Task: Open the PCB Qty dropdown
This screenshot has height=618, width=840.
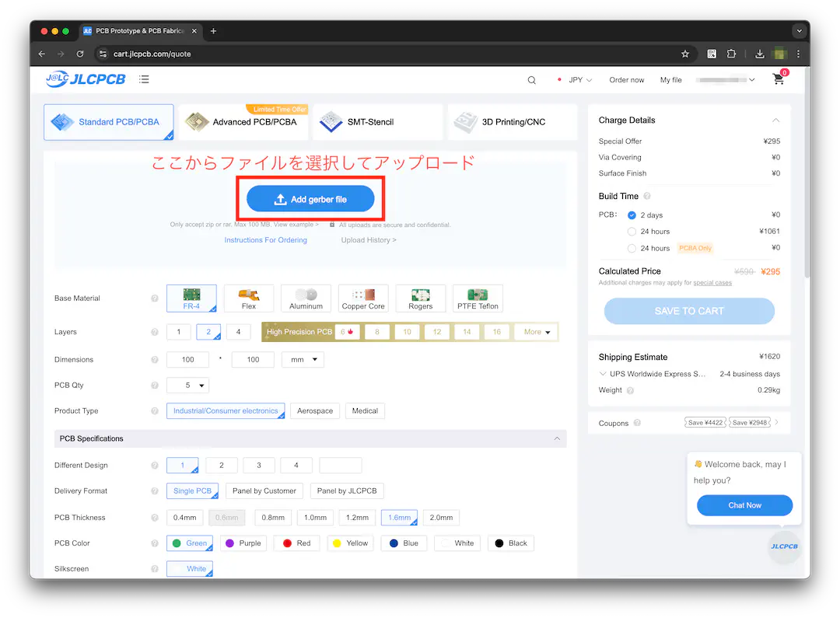Action: (187, 385)
